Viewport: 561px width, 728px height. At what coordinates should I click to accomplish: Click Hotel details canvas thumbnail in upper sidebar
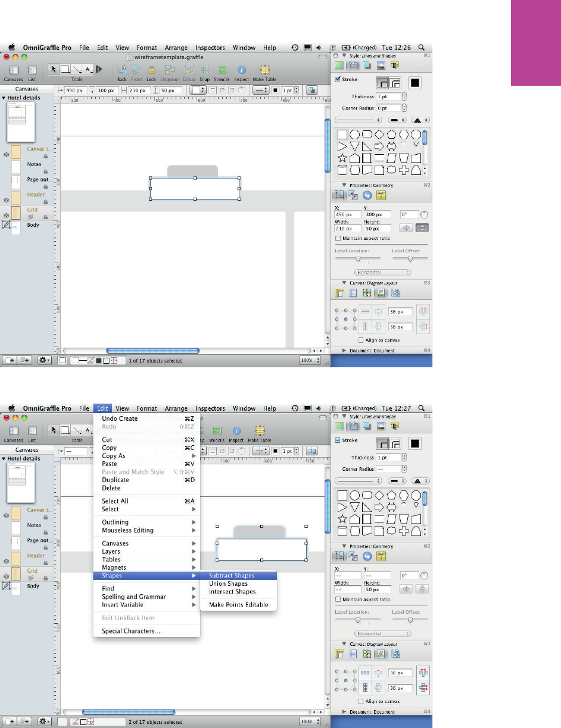[21, 121]
